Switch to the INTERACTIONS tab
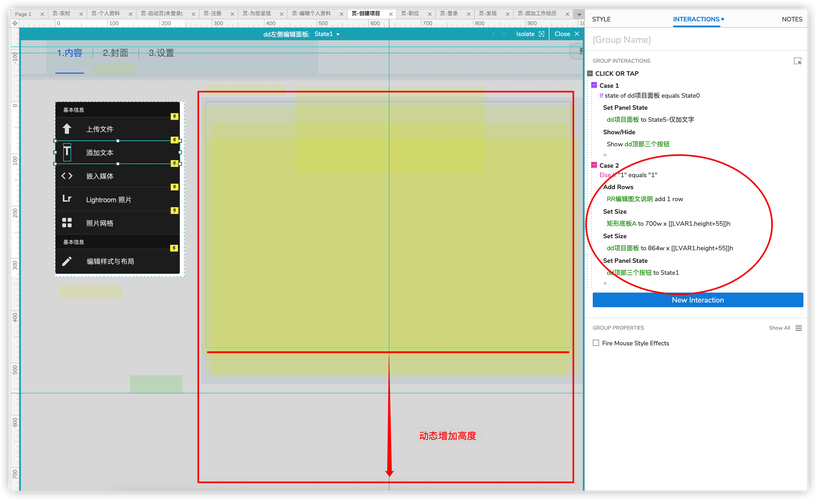 click(696, 19)
